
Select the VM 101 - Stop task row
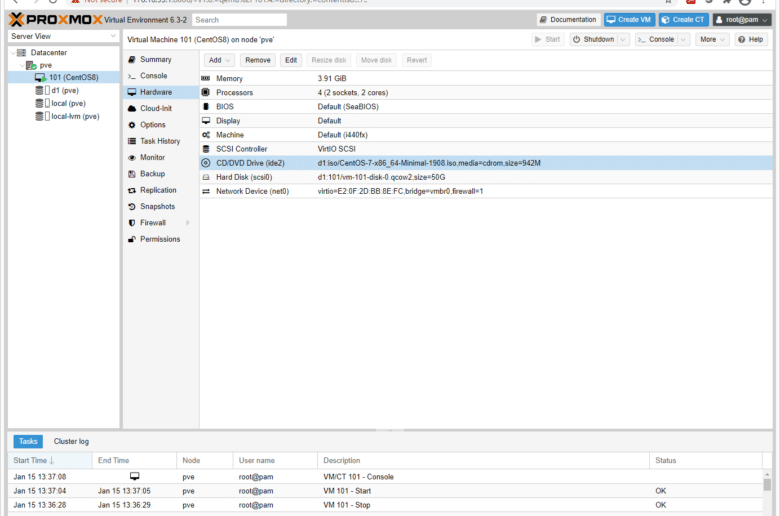tap(385, 505)
